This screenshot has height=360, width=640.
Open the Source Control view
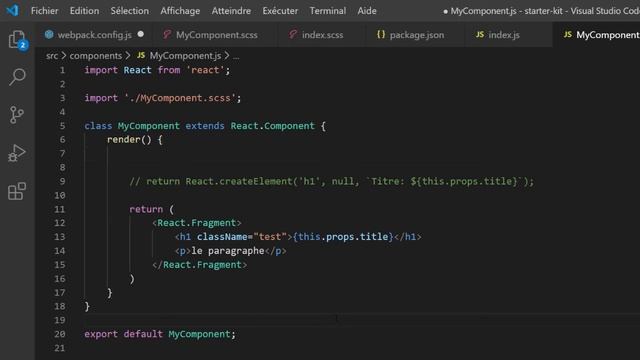17,115
